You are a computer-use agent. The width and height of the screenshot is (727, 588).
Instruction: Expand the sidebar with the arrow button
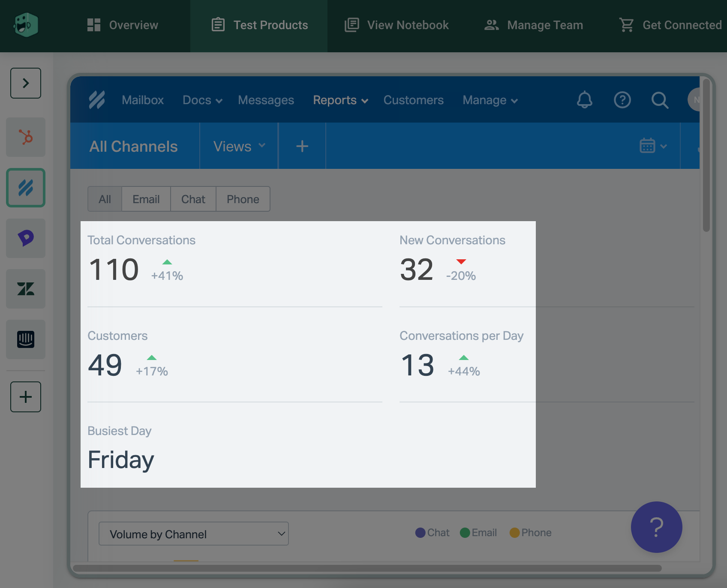point(26,83)
